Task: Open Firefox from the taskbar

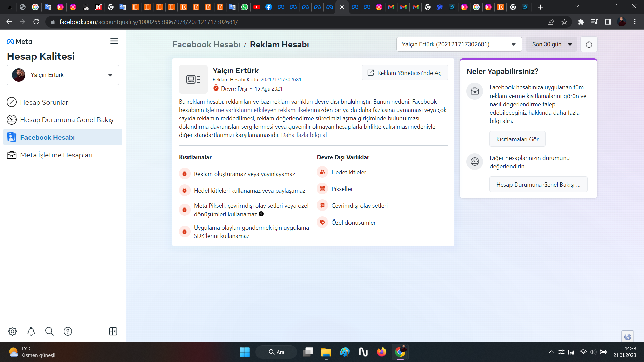Action: pos(381,352)
